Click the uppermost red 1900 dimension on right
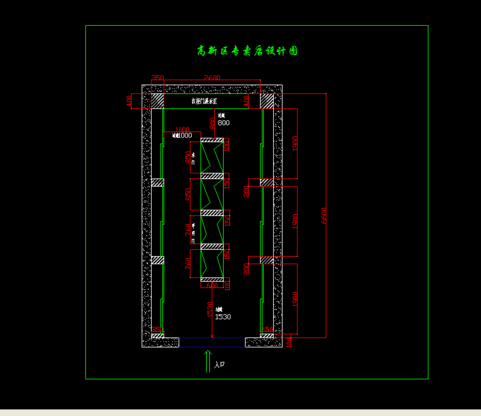Image resolution: width=481 pixels, height=416 pixels. tap(295, 144)
